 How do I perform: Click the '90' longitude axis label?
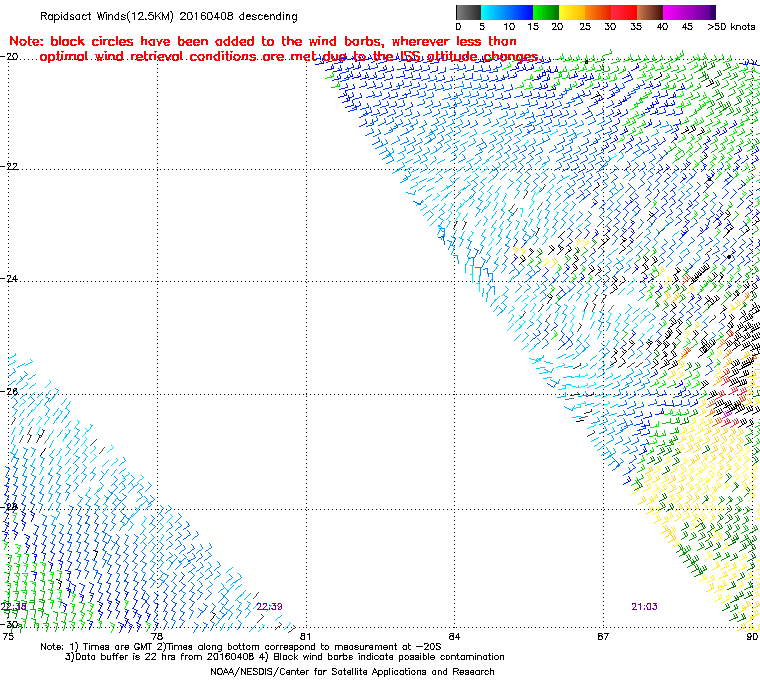(752, 637)
